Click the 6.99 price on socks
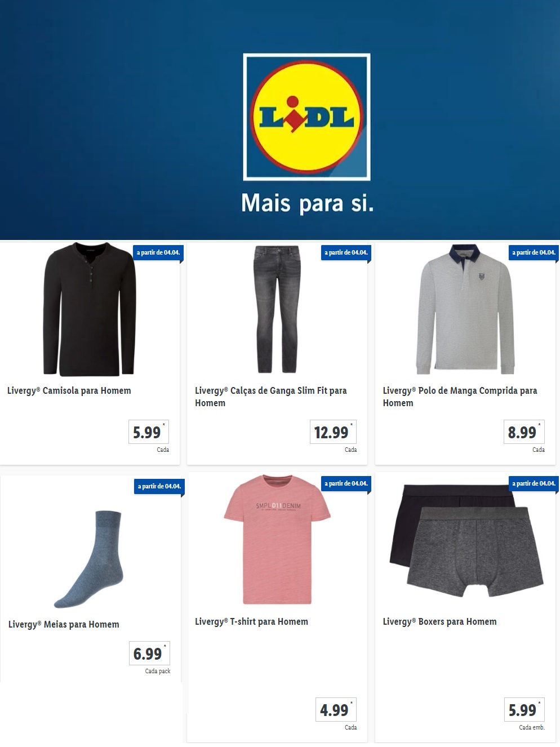This screenshot has height=747, width=560. coord(149,653)
